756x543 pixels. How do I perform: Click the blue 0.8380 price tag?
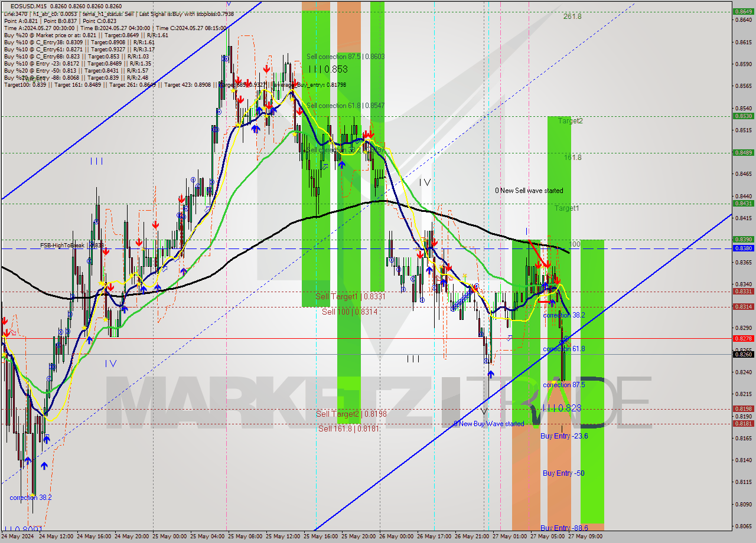pyautogui.click(x=742, y=248)
